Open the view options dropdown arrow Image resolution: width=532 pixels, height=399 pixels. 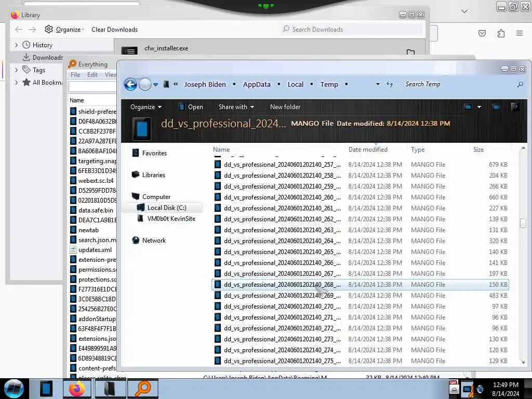coord(479,107)
